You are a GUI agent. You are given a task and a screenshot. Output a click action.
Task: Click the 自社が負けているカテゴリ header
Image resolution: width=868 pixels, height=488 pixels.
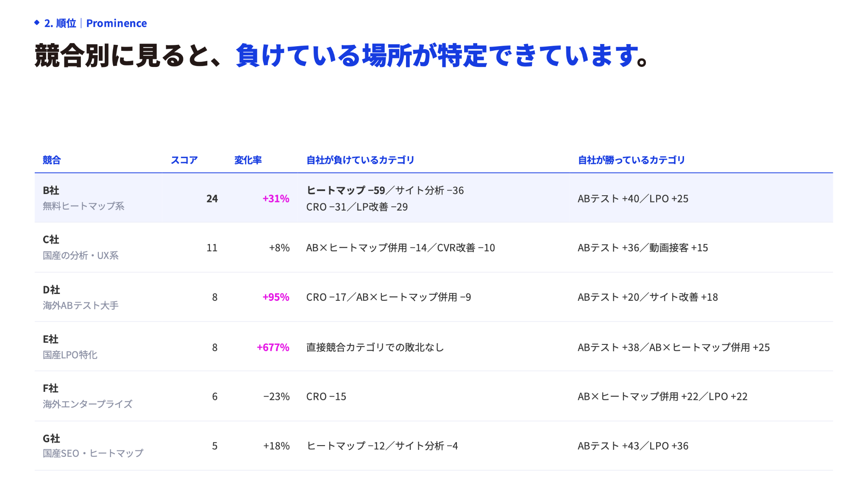click(360, 160)
